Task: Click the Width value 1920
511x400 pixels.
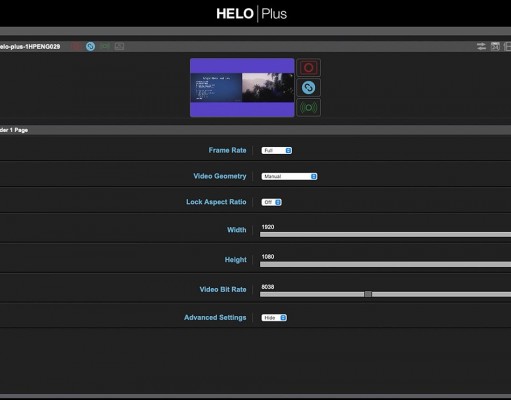Action: [x=268, y=227]
